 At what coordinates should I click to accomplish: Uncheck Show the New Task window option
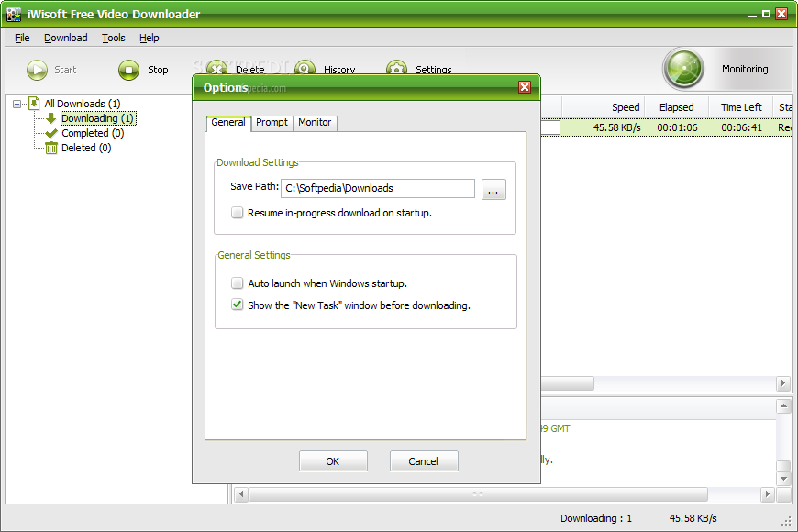tap(238, 305)
